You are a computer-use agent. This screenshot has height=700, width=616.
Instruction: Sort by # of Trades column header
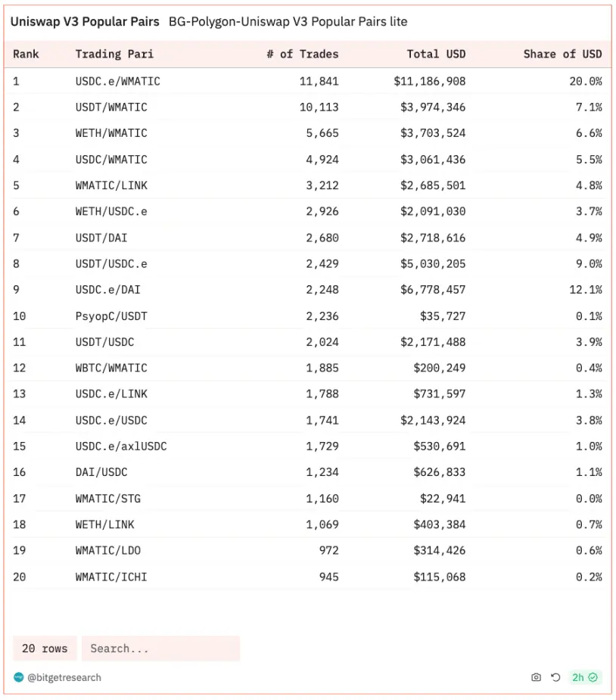tap(303, 54)
